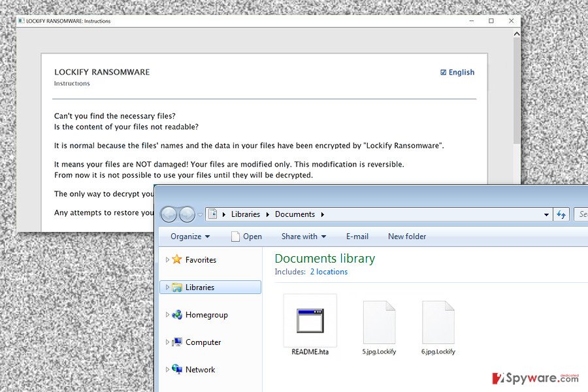The height and width of the screenshot is (392, 588).
Task: Open recent pages dropdown beside navigation arrows
Action: tap(201, 215)
